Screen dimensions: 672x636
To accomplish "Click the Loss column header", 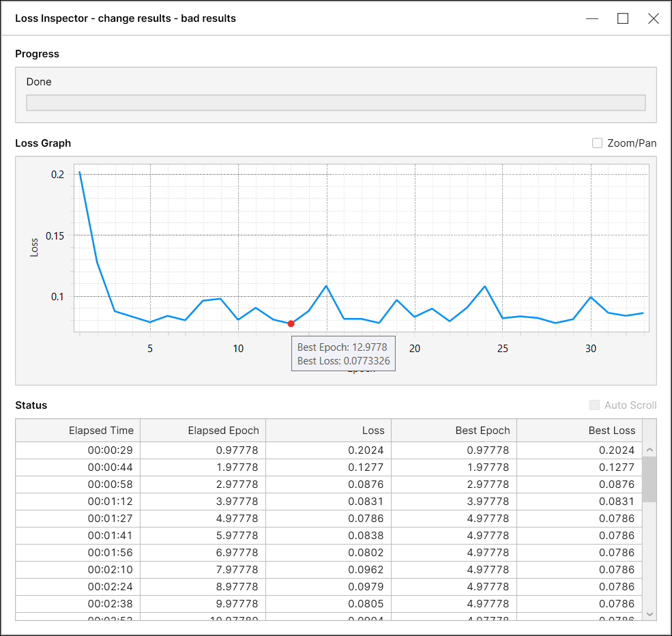I will pos(328,431).
